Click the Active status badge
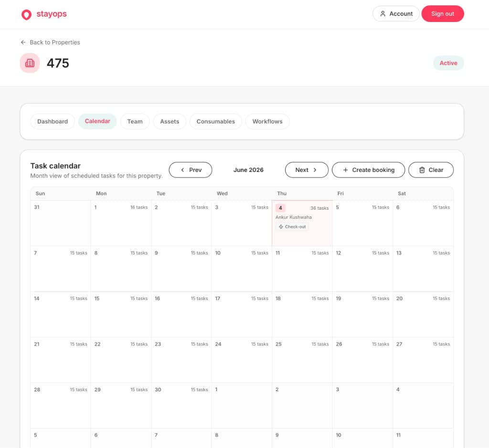 (x=448, y=63)
